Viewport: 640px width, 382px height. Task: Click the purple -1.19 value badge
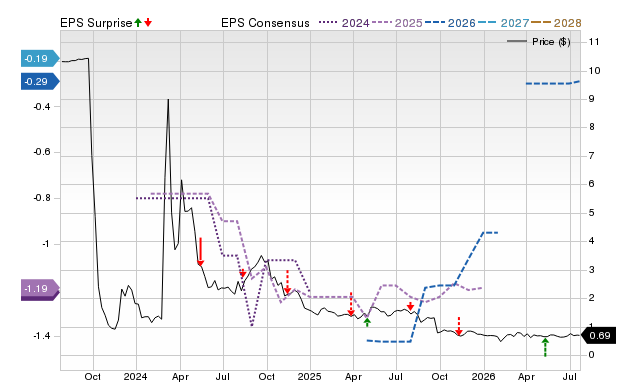click(40, 289)
